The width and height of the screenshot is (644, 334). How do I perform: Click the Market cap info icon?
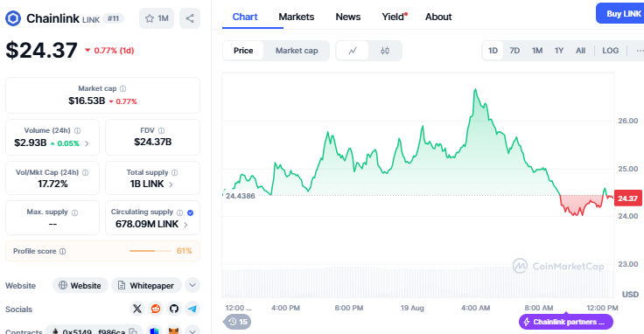(122, 88)
